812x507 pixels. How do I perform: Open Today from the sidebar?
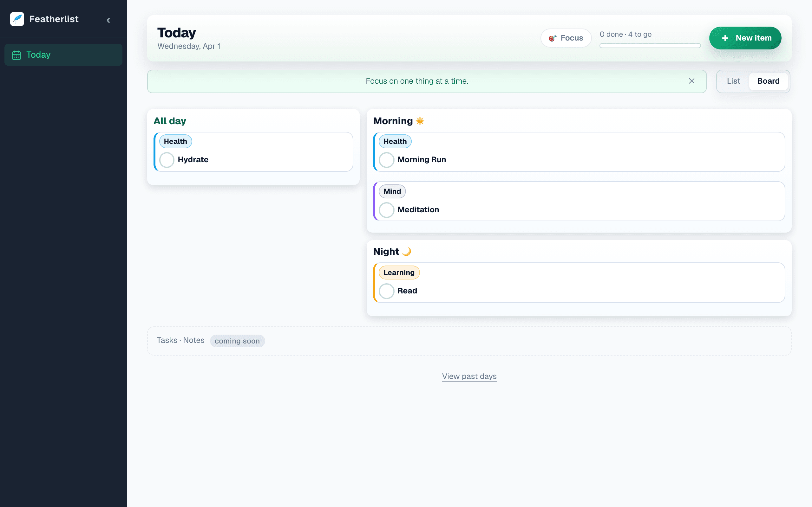(38, 55)
